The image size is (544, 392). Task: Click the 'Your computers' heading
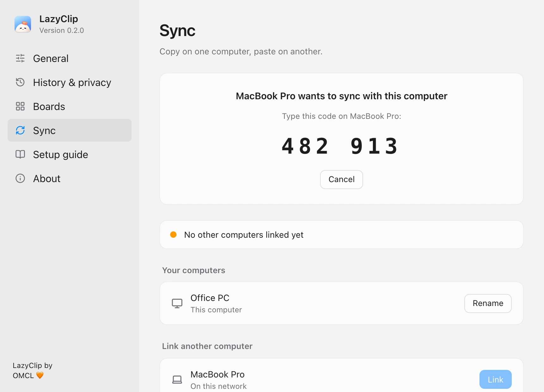coord(194,270)
